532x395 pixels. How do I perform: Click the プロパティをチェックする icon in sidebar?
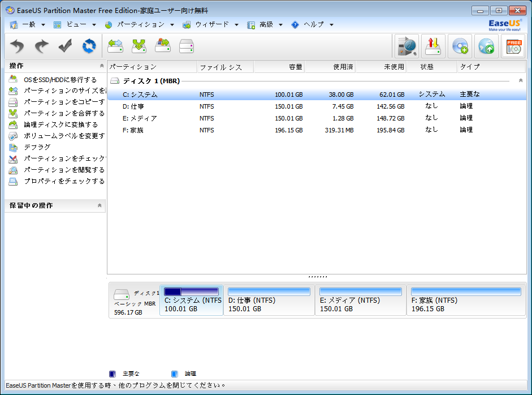click(13, 181)
